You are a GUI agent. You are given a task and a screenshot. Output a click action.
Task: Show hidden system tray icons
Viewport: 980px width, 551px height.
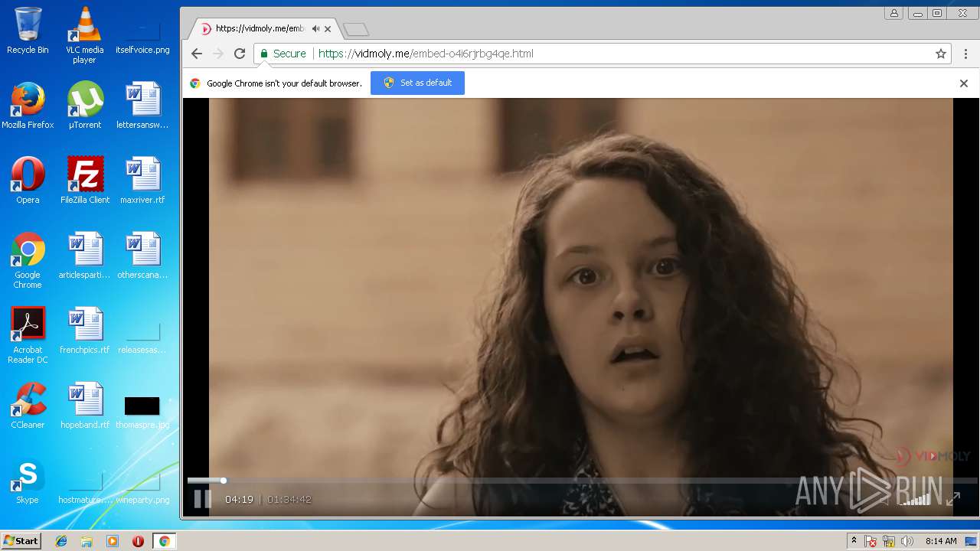854,541
